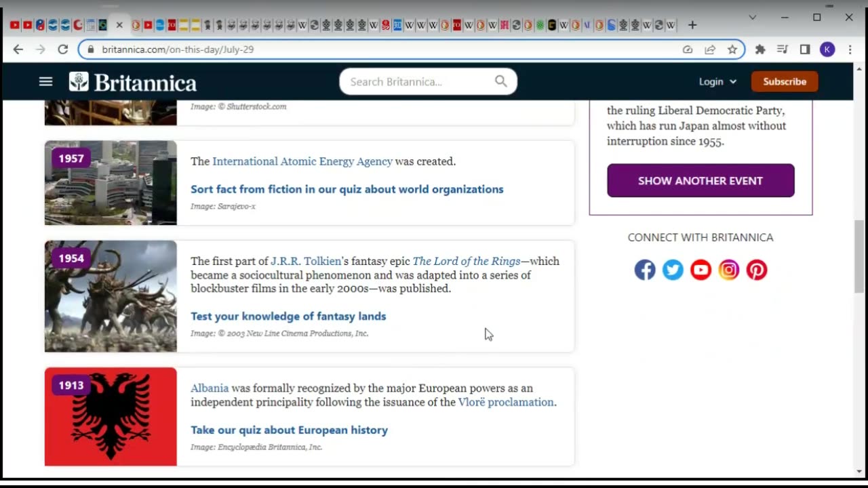Click the browser forward arrow
Viewport: 868px width, 488px height.
coord(41,49)
